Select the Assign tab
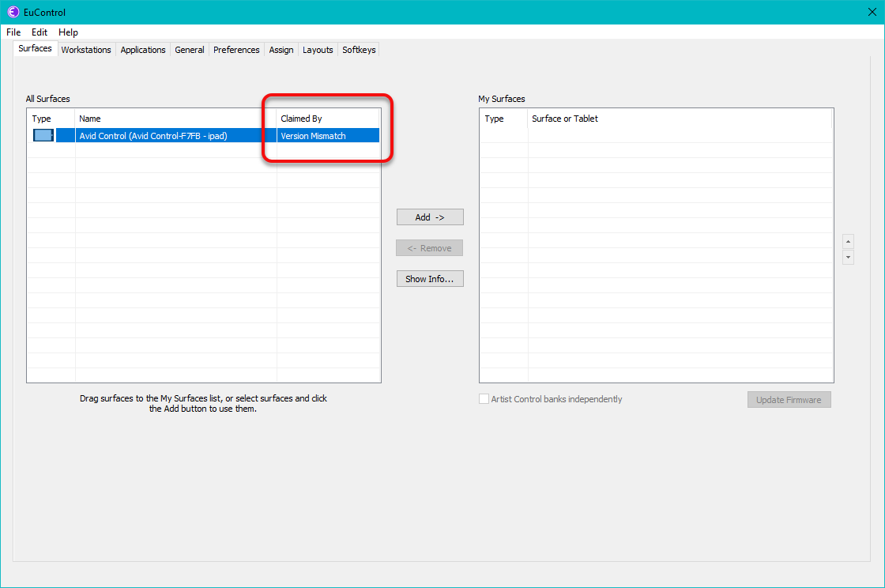Image resolution: width=885 pixels, height=588 pixels. pos(281,50)
